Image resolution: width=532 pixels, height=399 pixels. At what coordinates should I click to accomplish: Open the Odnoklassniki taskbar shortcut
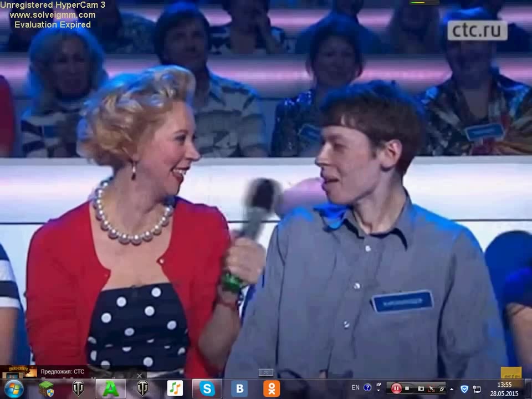click(x=271, y=388)
